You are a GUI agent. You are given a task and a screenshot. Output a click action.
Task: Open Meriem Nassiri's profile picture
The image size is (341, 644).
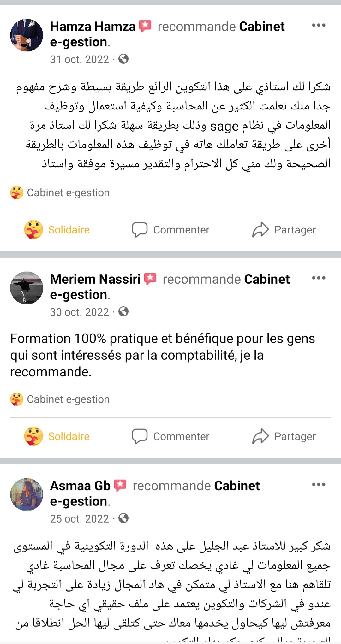[27, 288]
